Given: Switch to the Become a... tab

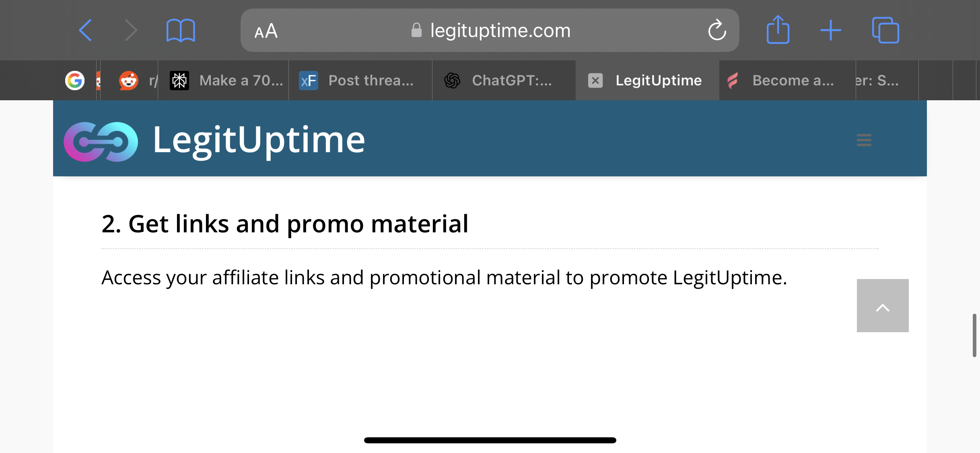Looking at the screenshot, I should pos(787,81).
